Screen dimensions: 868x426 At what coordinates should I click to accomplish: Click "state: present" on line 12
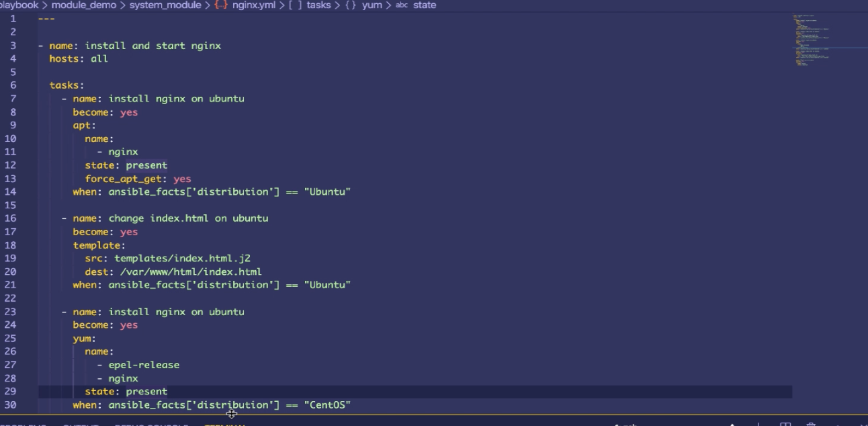point(126,165)
